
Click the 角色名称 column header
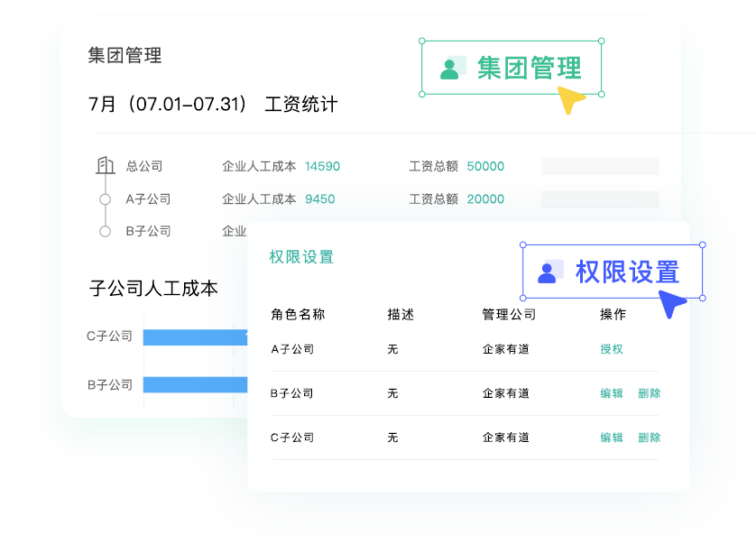pos(298,315)
